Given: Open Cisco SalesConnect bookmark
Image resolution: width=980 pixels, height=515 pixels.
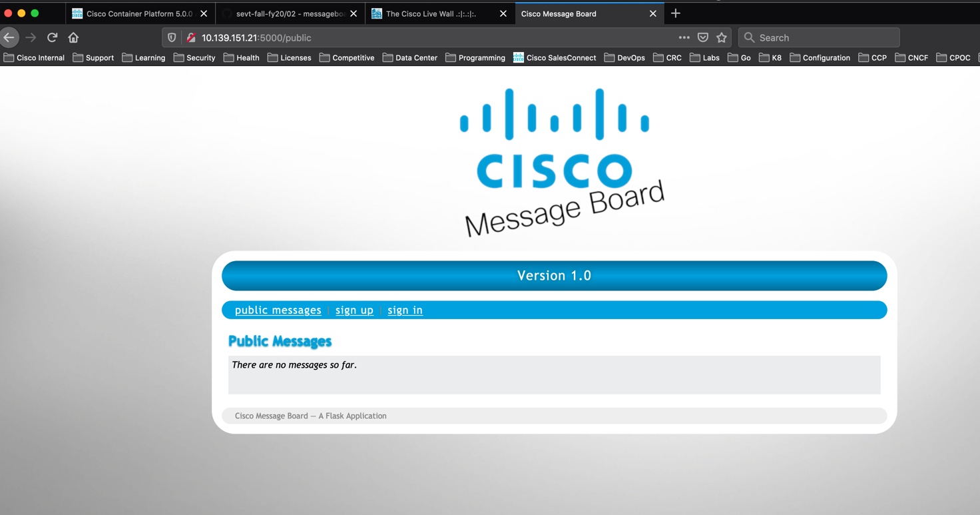Looking at the screenshot, I should click(x=555, y=58).
